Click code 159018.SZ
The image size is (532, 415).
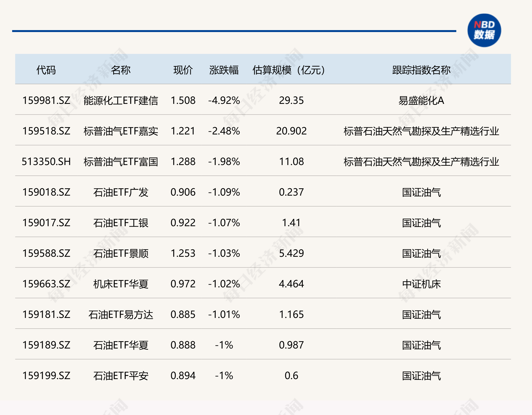click(x=46, y=192)
